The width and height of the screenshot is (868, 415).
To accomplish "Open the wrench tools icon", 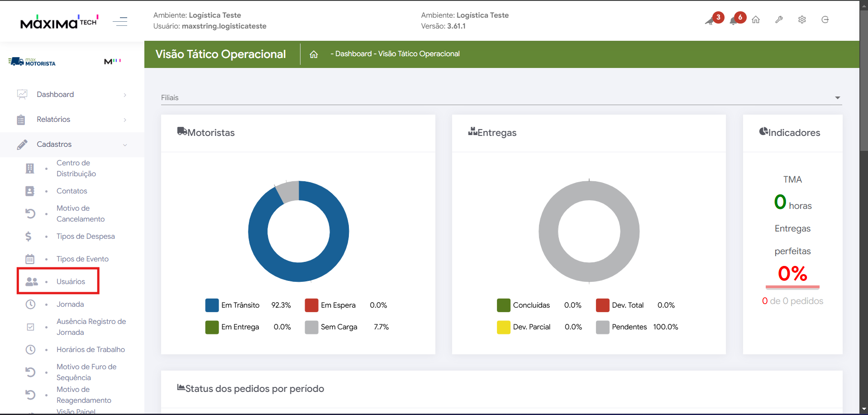I will (779, 20).
